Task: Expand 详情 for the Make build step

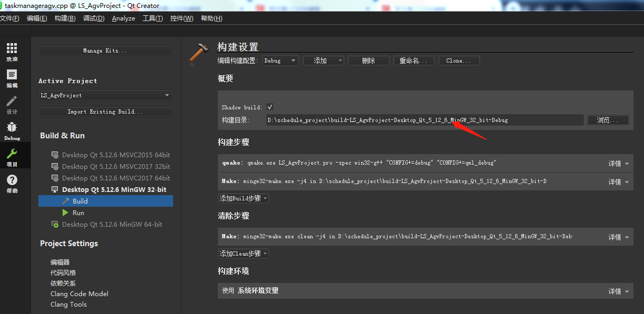Action: pyautogui.click(x=618, y=182)
